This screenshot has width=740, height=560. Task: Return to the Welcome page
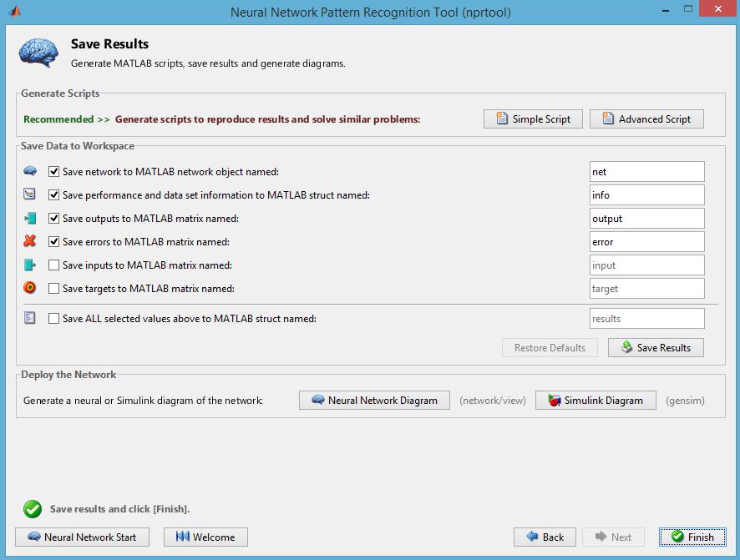coord(205,537)
